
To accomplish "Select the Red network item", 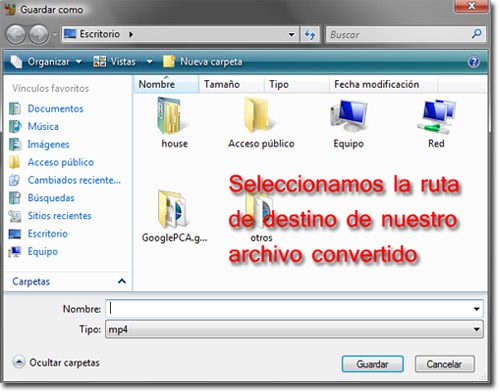I will click(436, 123).
